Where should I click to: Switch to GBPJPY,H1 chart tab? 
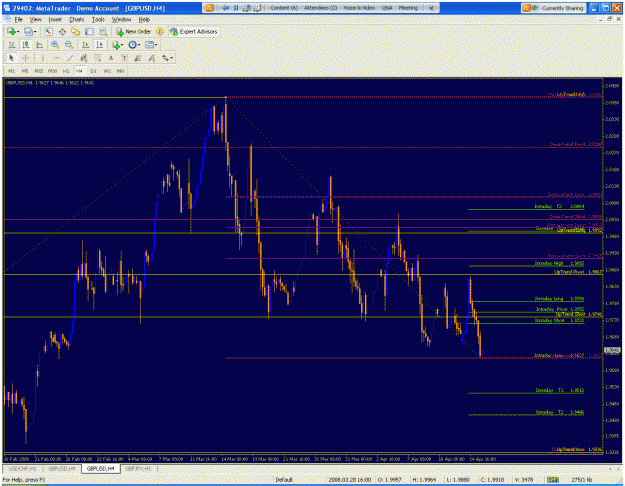coord(138,468)
